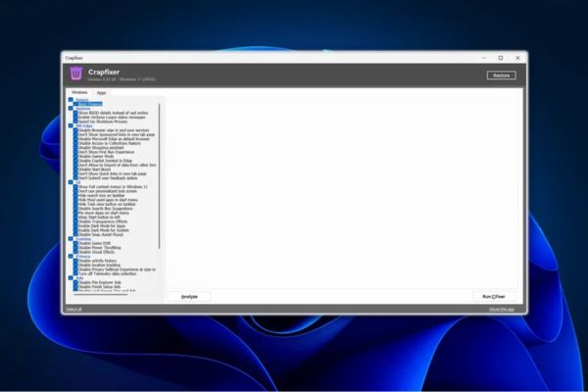Viewport: 588px width, 392px height.
Task: Select Pin more Apps on start menu
Action: pos(104,213)
